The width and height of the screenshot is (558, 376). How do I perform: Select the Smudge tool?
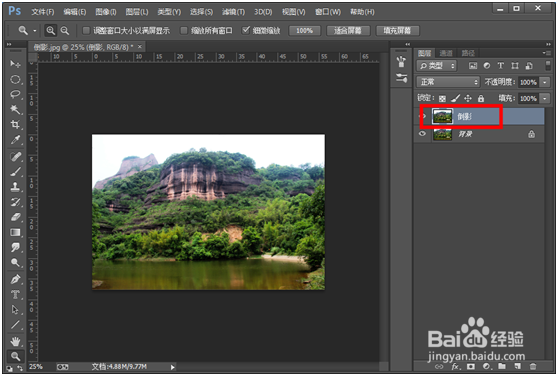click(x=15, y=247)
